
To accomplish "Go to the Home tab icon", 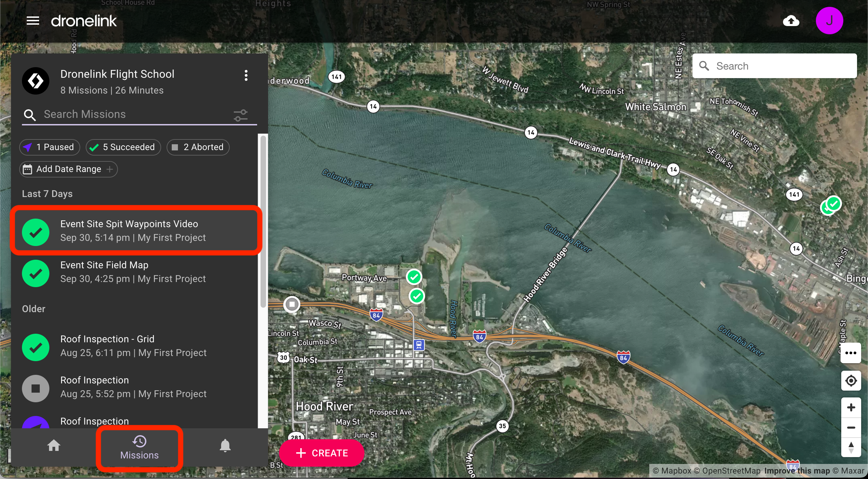I will point(54,445).
